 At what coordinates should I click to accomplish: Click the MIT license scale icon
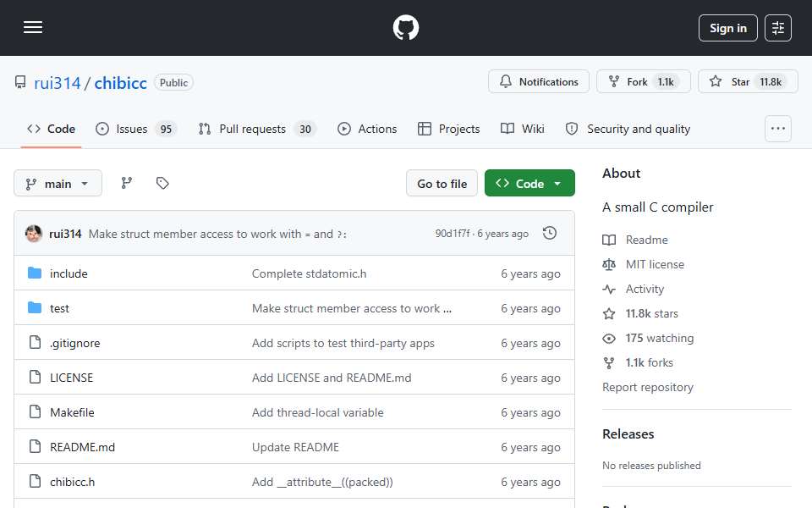[x=609, y=264]
